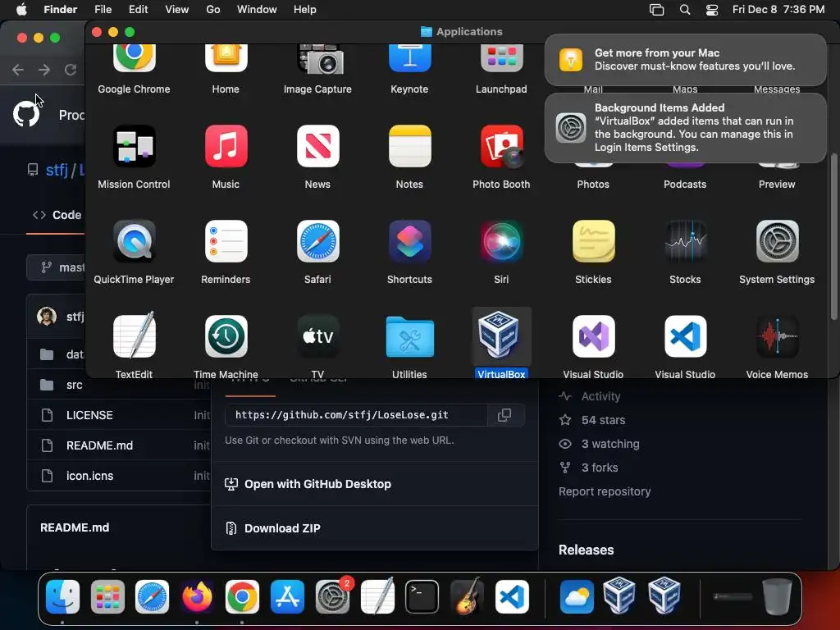Expand the master branch dropdown
The height and width of the screenshot is (630, 840).
point(56,267)
